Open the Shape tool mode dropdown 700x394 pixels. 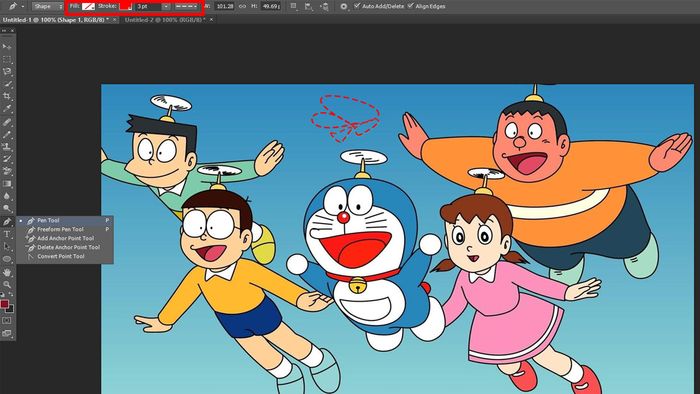point(48,6)
